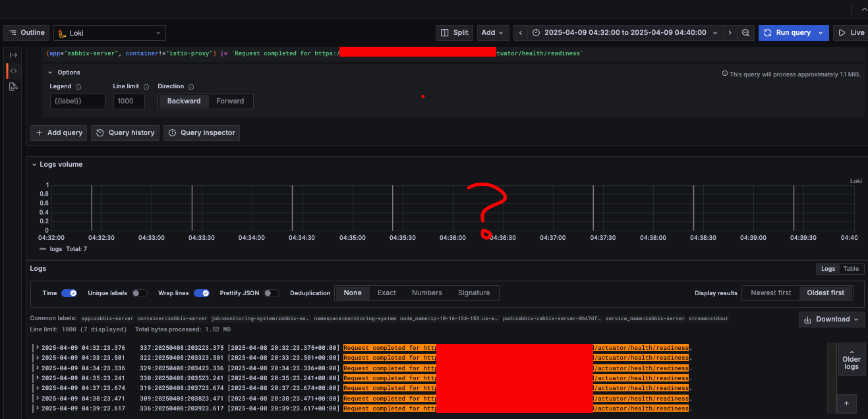868x419 pixels.
Task: Select Exact deduplication option
Action: [x=386, y=293]
